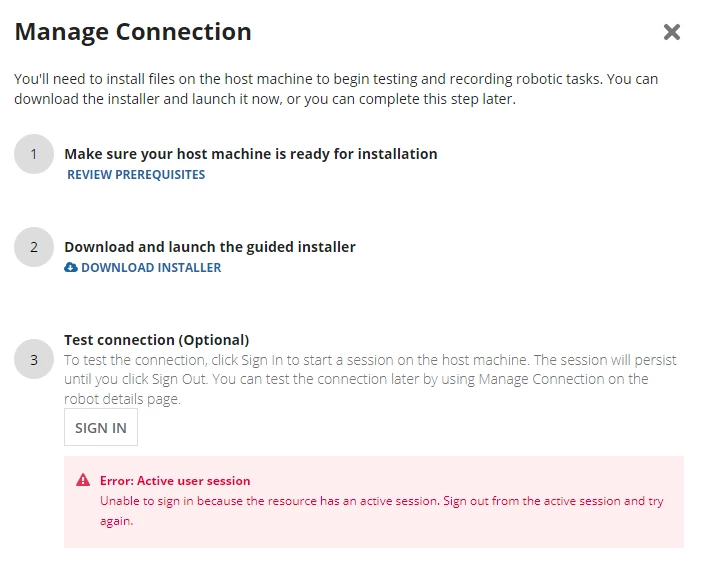This screenshot has width=702, height=568.
Task: Select the step 1 number circle
Action: (x=34, y=154)
